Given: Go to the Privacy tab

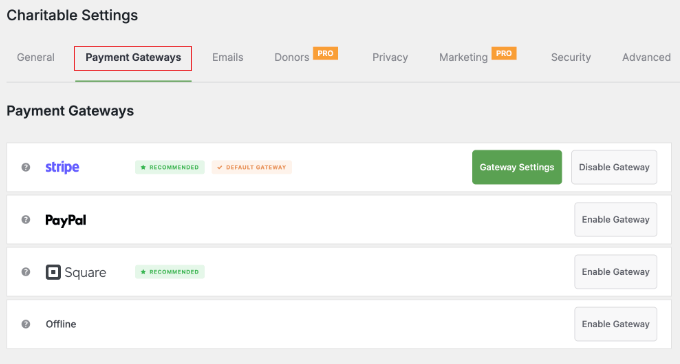Looking at the screenshot, I should point(390,57).
